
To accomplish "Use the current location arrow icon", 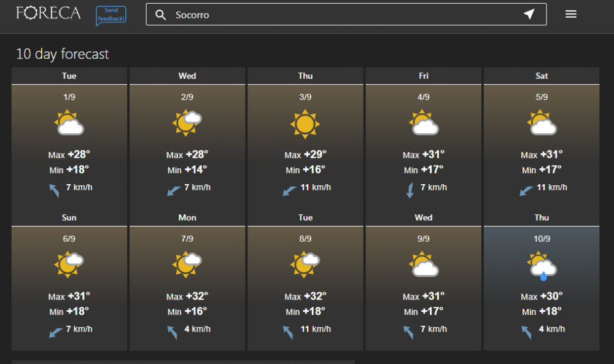I will pyautogui.click(x=529, y=15).
